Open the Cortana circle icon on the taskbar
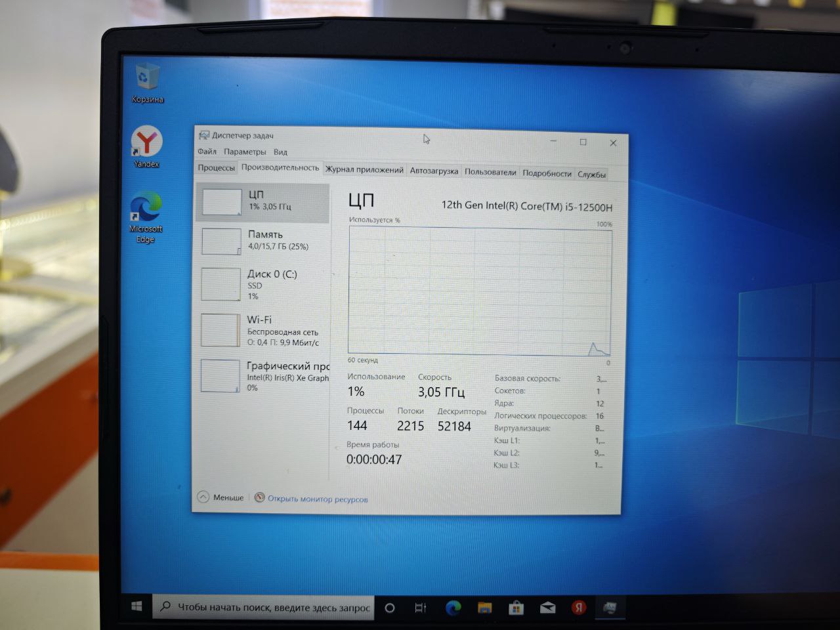The image size is (840, 630). (x=389, y=608)
